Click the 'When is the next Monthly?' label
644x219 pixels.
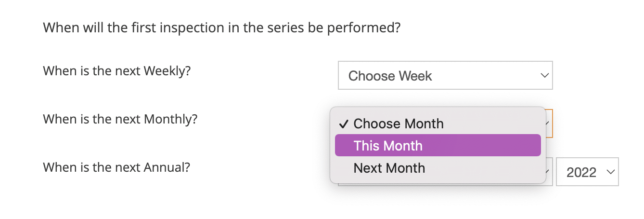pyautogui.click(x=120, y=119)
